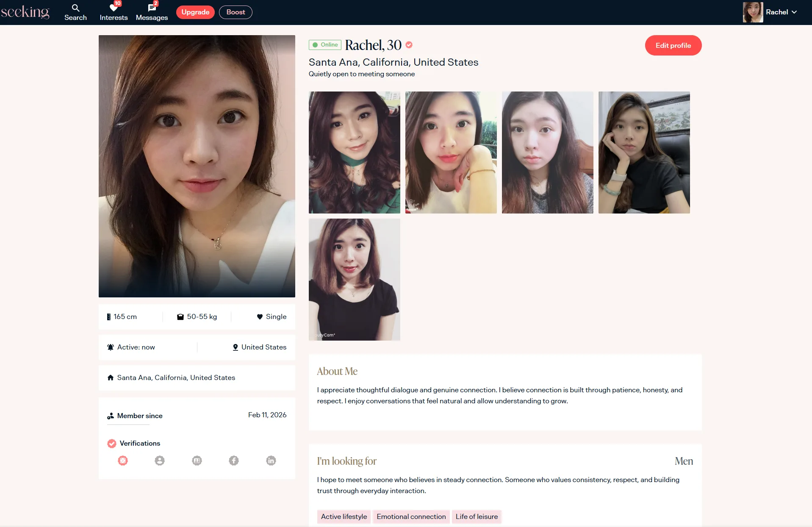This screenshot has height=527, width=812.
Task: Click the verified checkmark beside the name
Action: 409,45
